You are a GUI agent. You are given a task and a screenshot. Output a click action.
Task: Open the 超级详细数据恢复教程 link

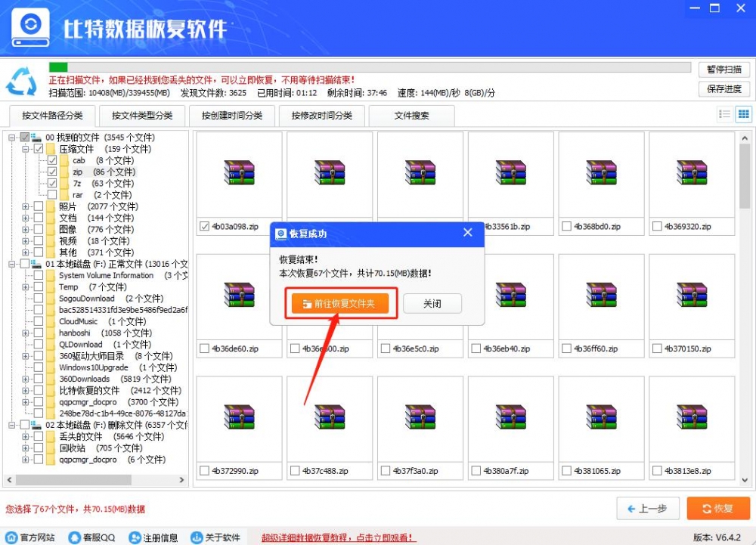pos(337,537)
